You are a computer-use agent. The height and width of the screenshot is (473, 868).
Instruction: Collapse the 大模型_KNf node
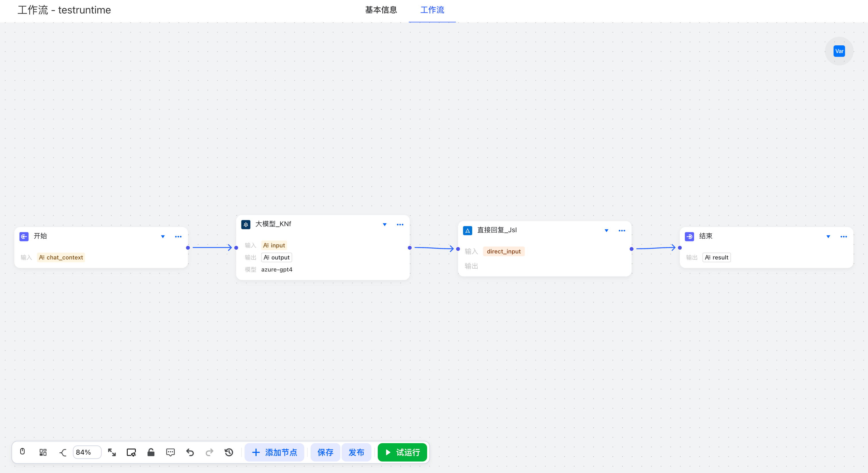(384, 224)
